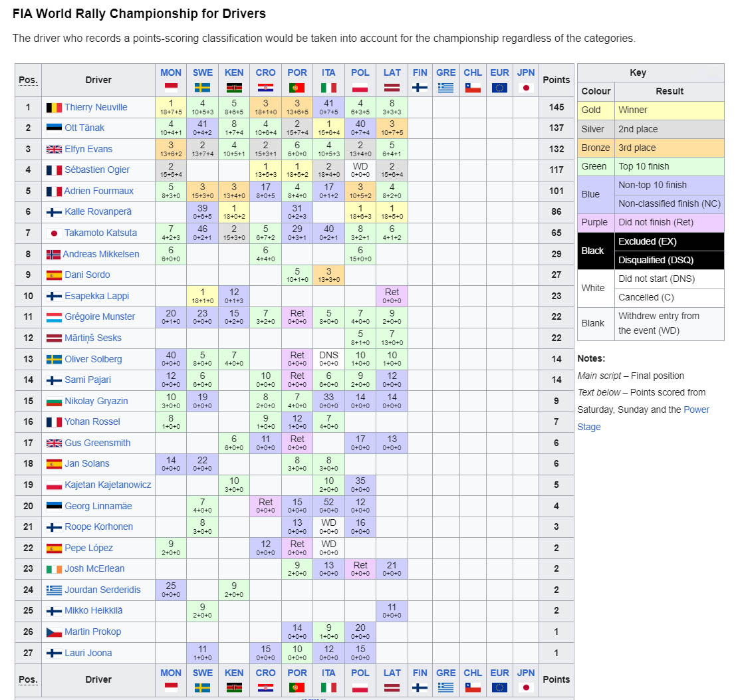
Task: Click the Portugal flag under the POR header
Action: [297, 87]
